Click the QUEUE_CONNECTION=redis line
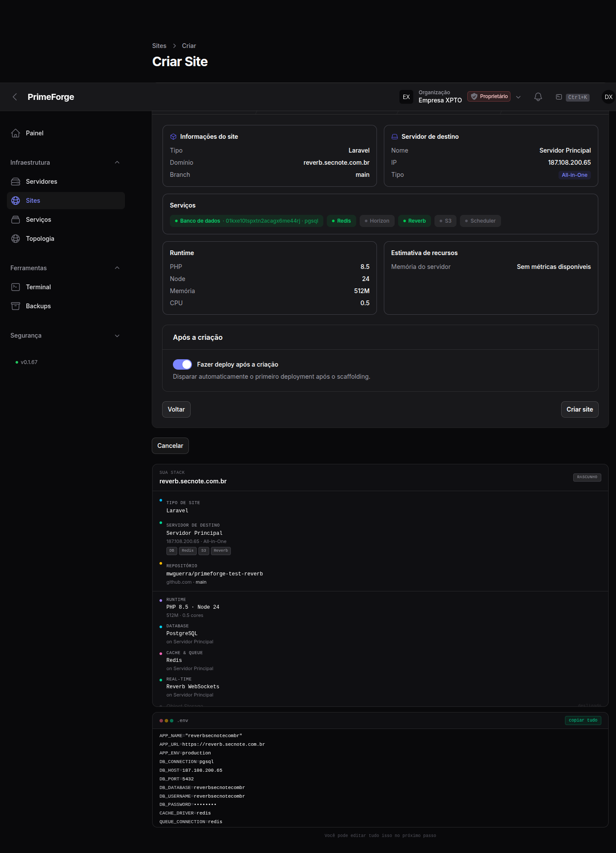Screen dimensions: 616x853 click(191, 822)
